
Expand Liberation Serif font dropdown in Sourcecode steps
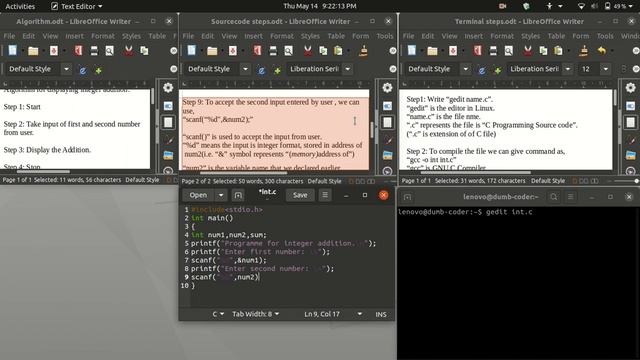[348, 69]
